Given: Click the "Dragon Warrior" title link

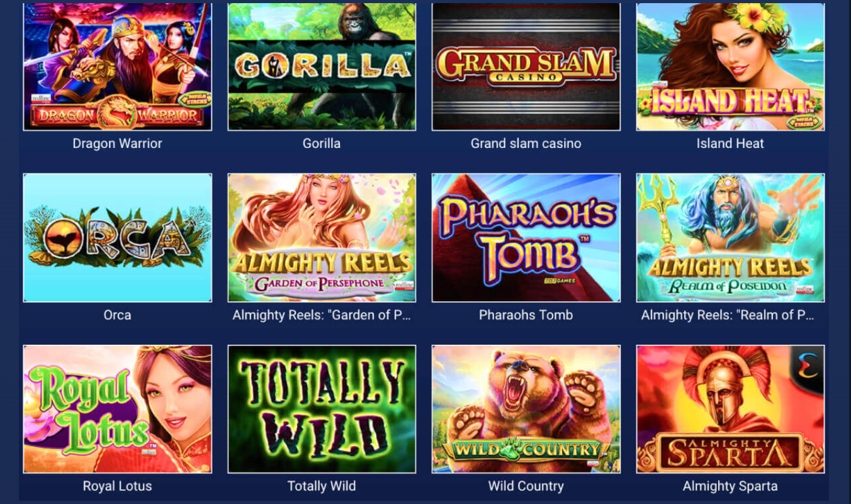Looking at the screenshot, I should 117,143.
